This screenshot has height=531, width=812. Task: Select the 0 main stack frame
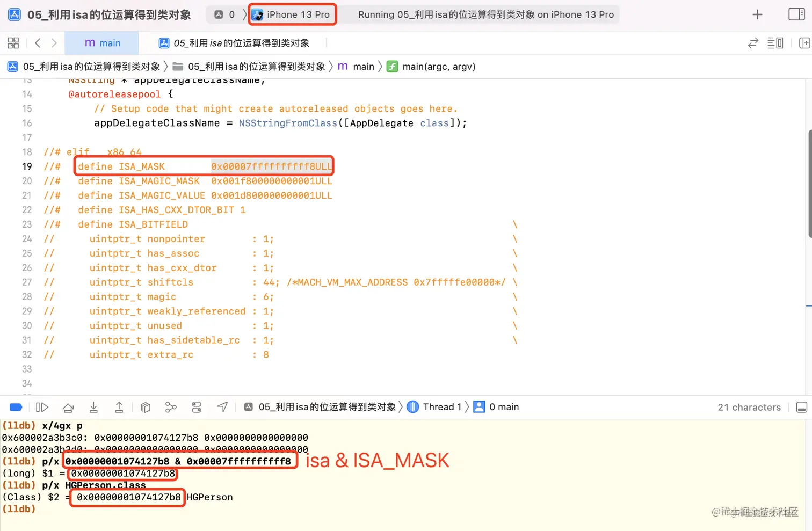tap(496, 407)
